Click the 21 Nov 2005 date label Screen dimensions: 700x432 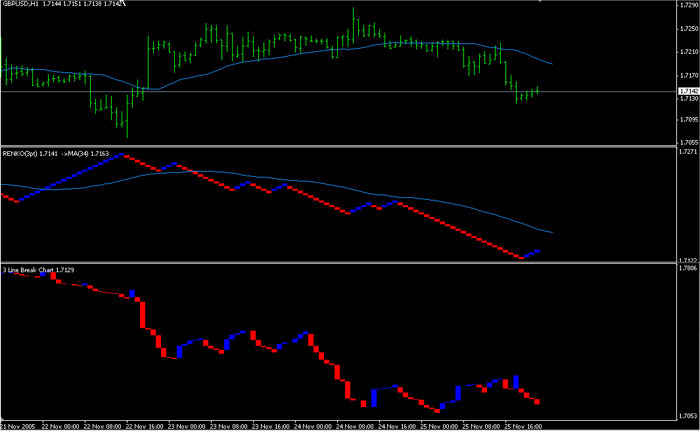(x=18, y=427)
